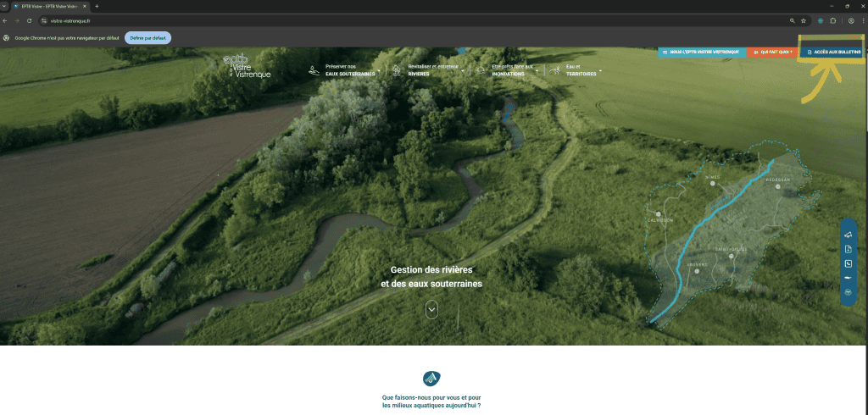The height and width of the screenshot is (415, 868).
Task: Reload the page with the browser refresh icon
Action: [x=30, y=20]
